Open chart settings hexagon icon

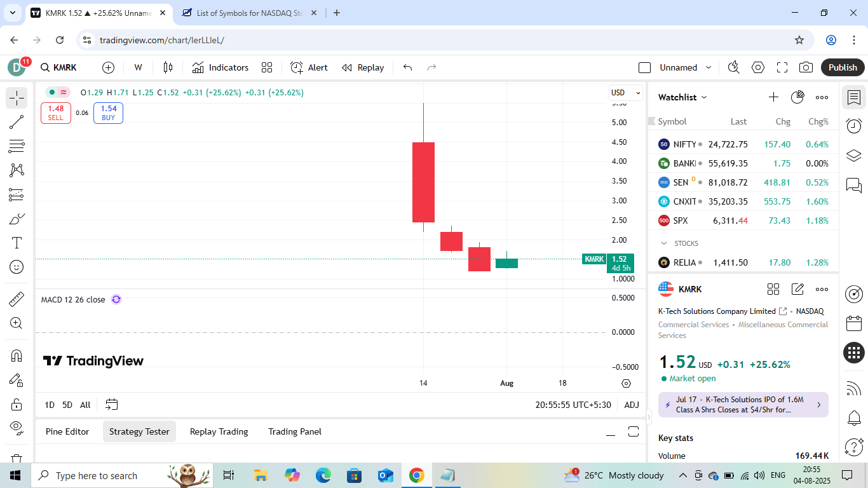(758, 67)
